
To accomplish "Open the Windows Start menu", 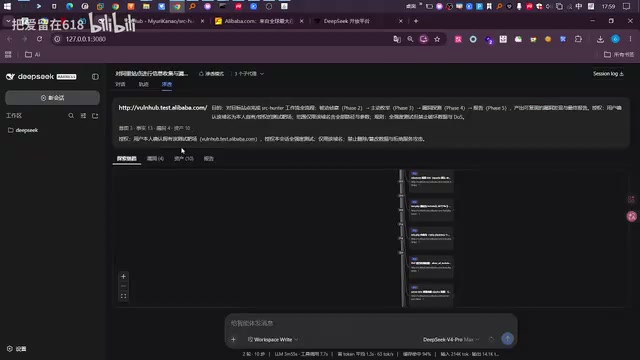I will [x=7, y=6].
